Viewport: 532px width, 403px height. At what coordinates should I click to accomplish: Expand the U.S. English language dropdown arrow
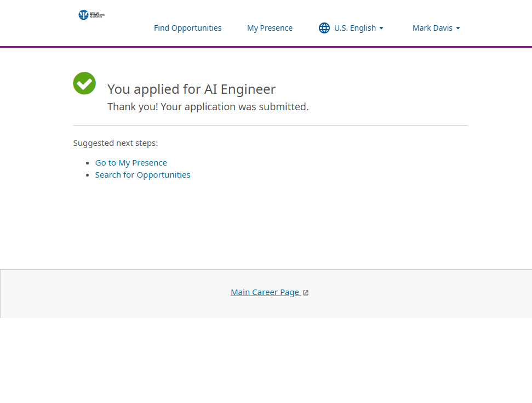[381, 28]
